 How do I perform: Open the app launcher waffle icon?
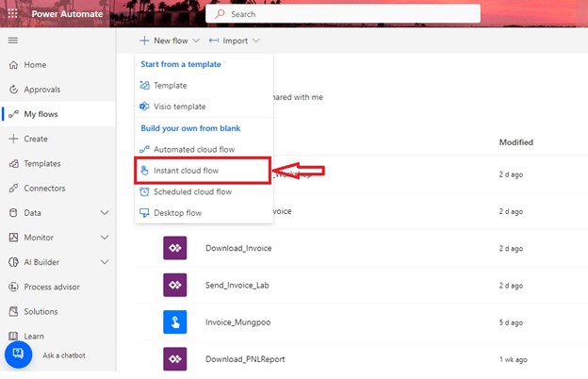pos(12,14)
